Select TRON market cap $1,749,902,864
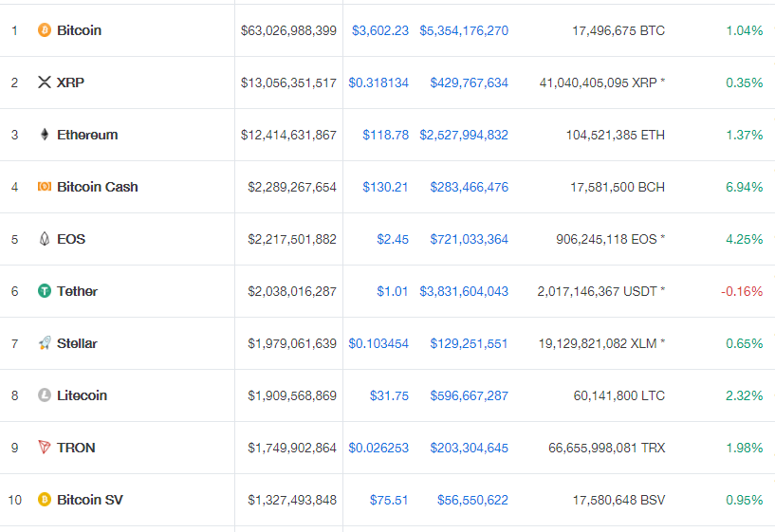 click(x=292, y=448)
